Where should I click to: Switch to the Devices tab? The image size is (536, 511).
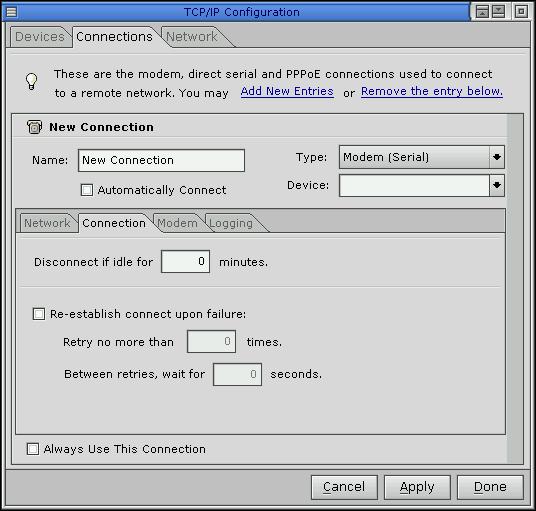point(40,37)
